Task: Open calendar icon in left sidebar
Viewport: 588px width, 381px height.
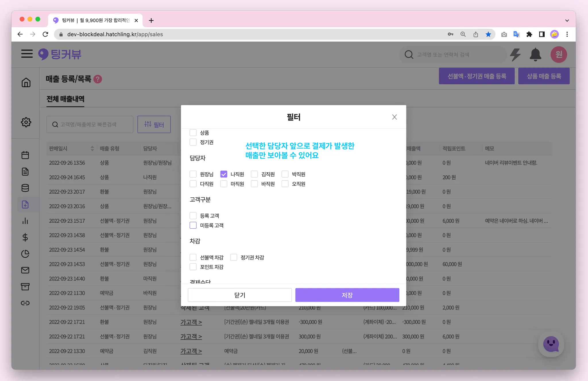Action: click(25, 155)
